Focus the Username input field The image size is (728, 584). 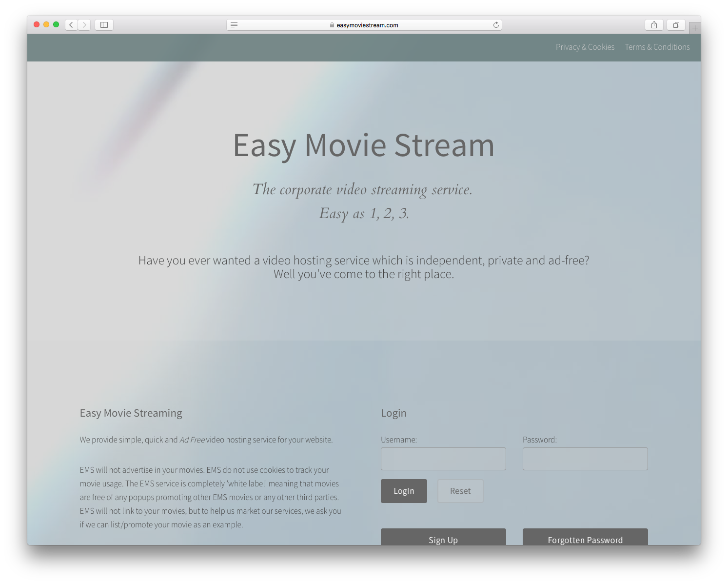coord(443,459)
